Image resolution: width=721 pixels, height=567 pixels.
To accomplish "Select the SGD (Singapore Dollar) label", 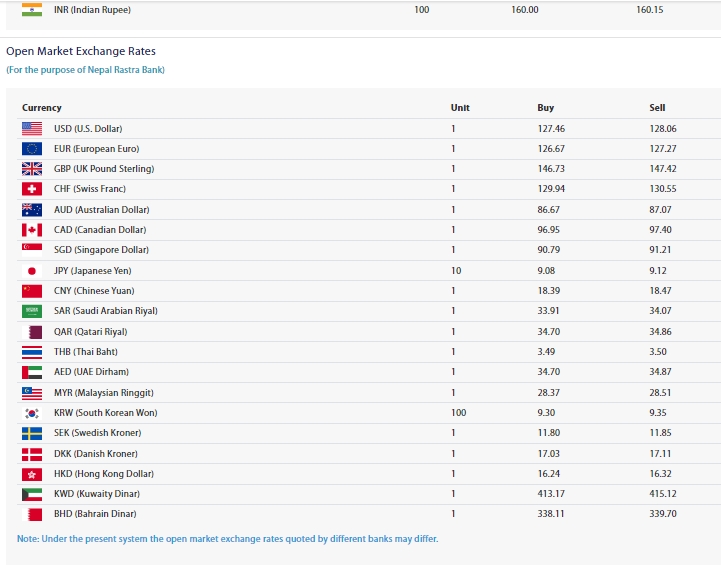I will click(101, 250).
